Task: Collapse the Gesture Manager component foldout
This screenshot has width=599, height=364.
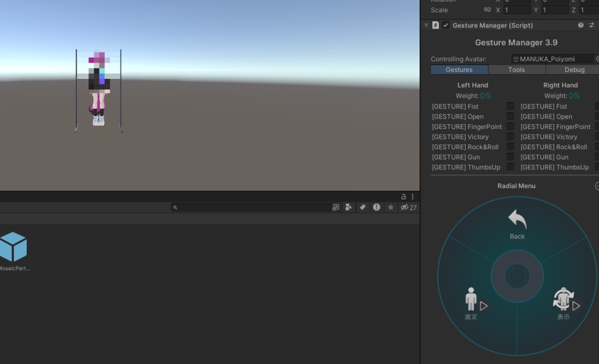Action: (x=426, y=26)
